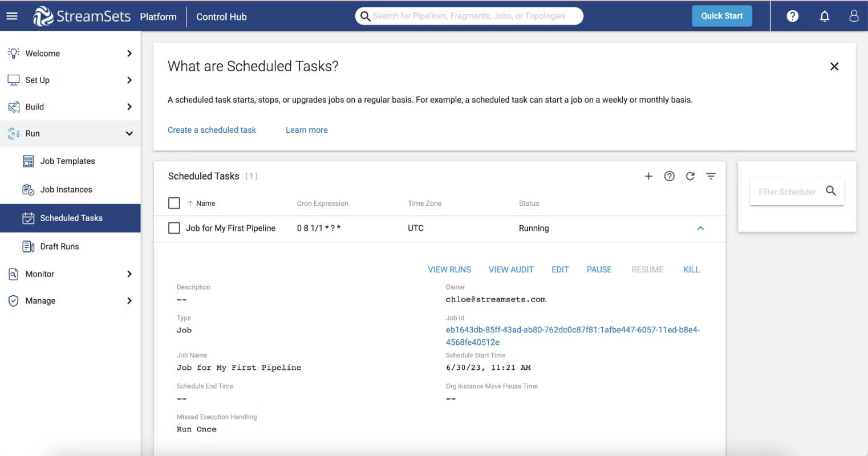Click the Set Up monitor icon

pos(14,80)
